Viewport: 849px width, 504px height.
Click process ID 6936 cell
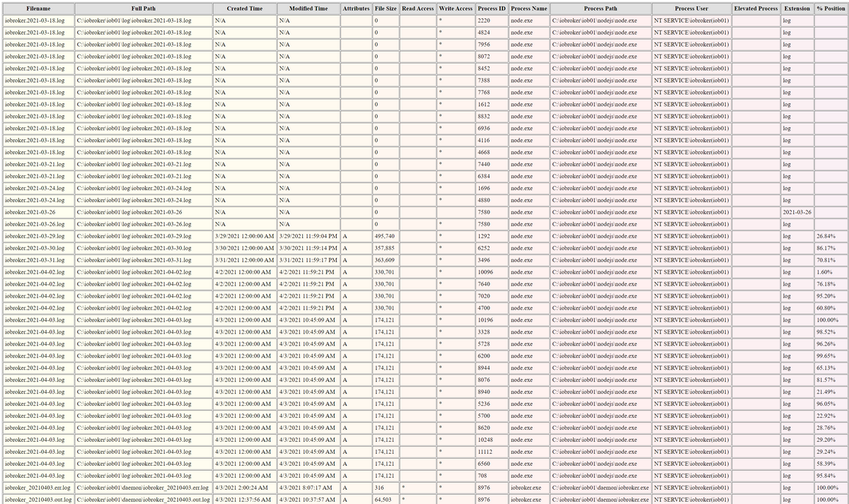pos(492,129)
